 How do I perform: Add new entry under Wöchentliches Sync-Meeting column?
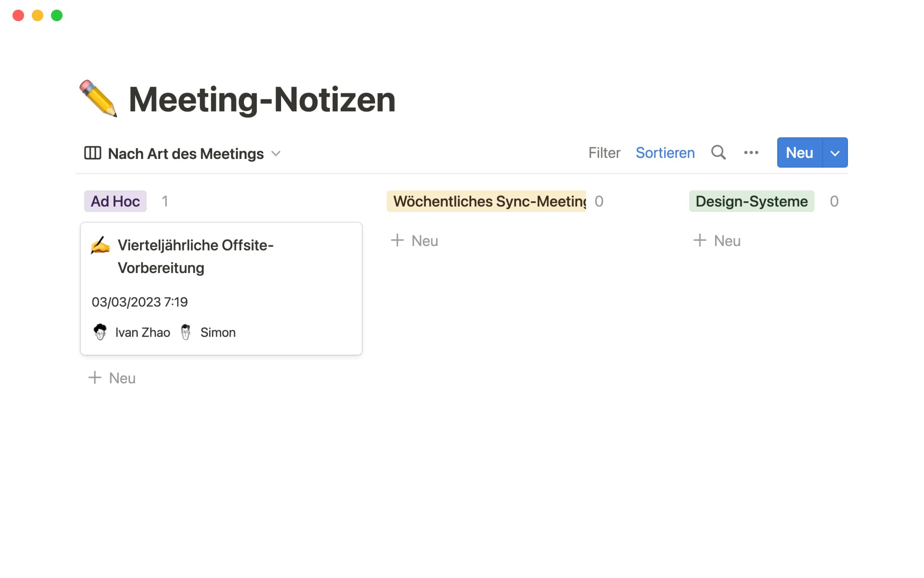(x=414, y=240)
